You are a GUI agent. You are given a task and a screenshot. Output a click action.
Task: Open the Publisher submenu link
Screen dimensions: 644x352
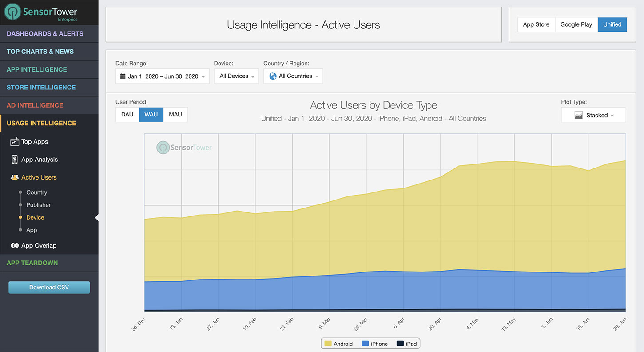click(38, 205)
